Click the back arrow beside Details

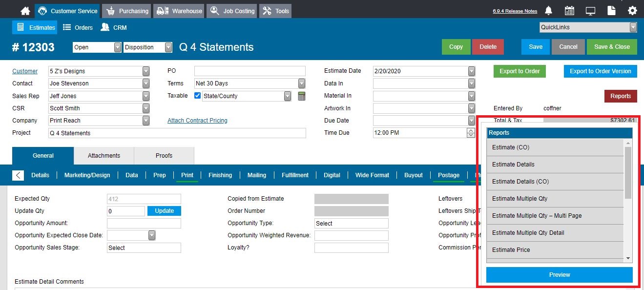pos(18,175)
